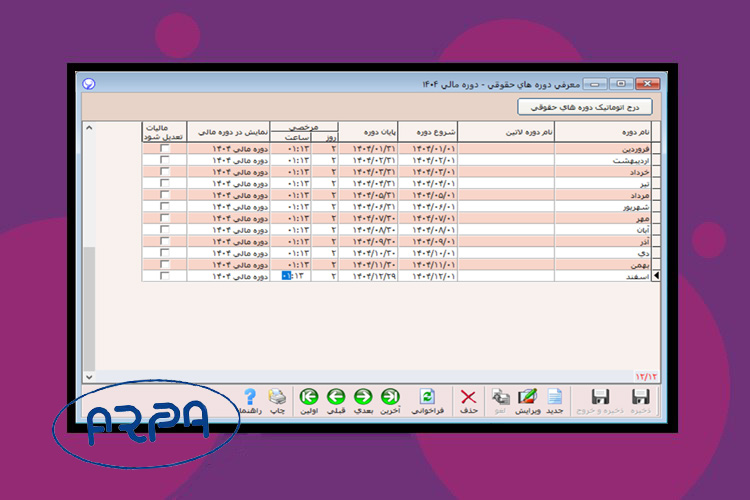Select the خرداد period name cell
The image size is (750, 500).
(x=603, y=171)
